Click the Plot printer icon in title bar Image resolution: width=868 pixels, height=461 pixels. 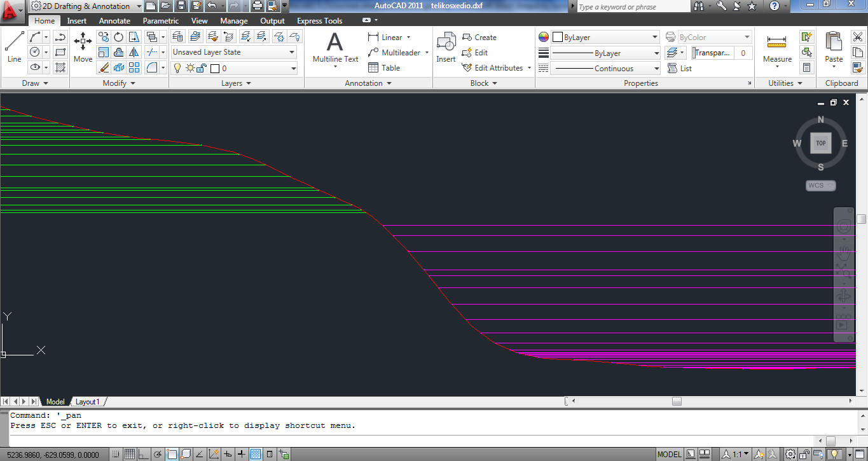257,6
